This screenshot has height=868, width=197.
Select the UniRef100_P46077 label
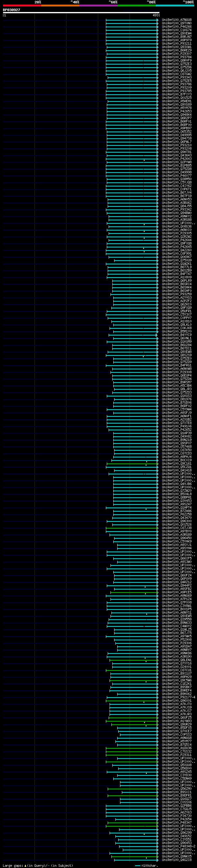click(177, 176)
